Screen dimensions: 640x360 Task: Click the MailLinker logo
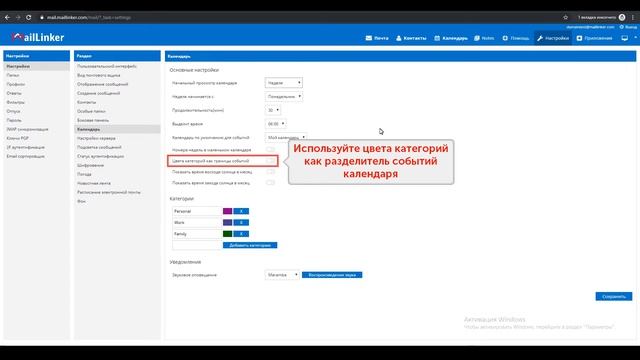[x=38, y=37]
